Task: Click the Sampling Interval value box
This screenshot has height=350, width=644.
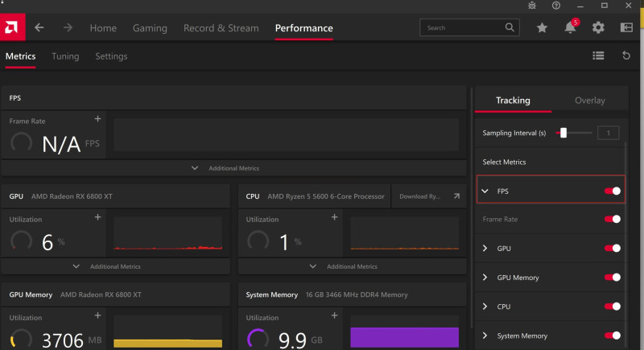Action: pos(609,133)
